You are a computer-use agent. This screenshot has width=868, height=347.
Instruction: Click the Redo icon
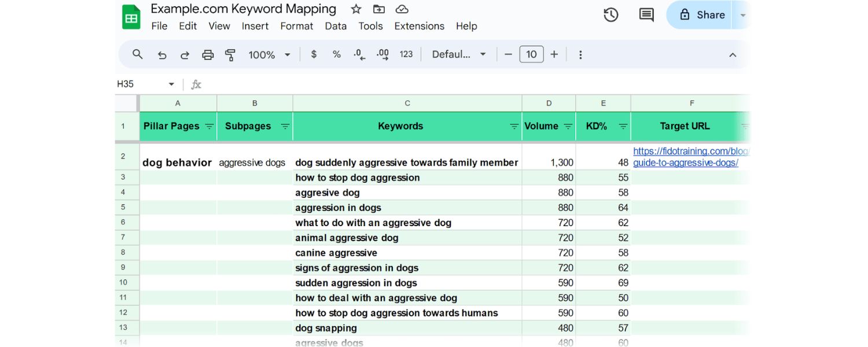point(185,54)
